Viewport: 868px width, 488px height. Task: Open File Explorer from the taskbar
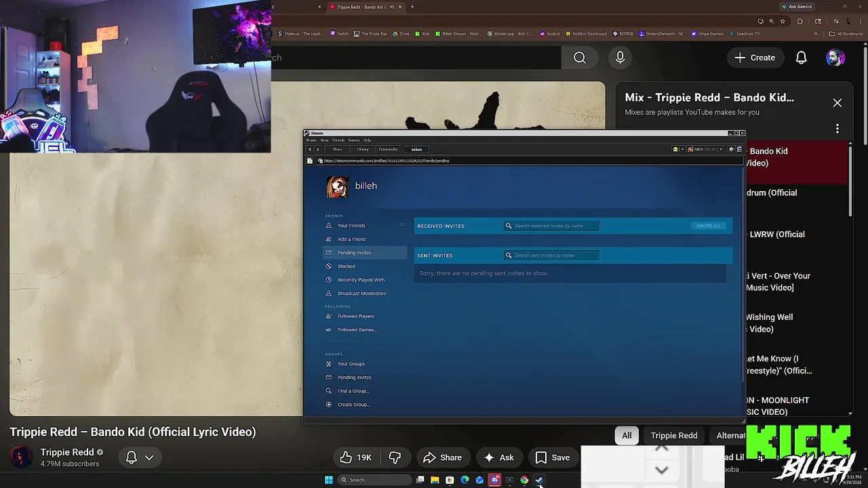tap(435, 480)
